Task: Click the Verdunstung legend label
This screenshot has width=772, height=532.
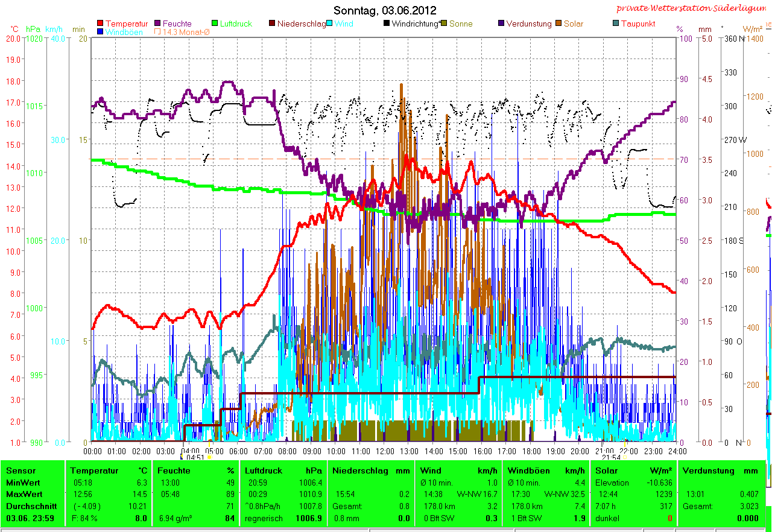Action: coord(528,24)
